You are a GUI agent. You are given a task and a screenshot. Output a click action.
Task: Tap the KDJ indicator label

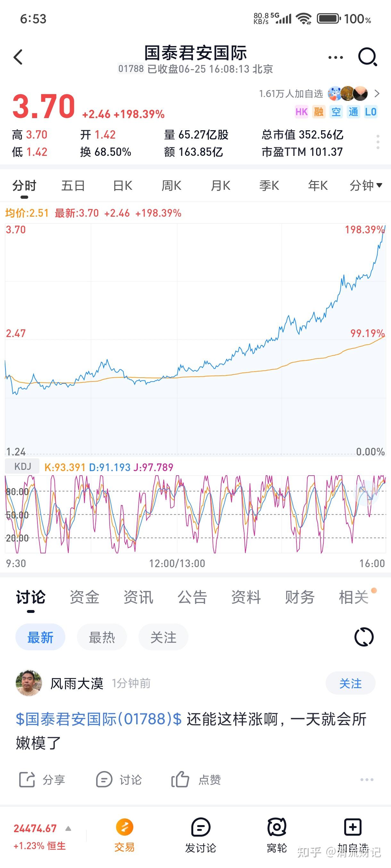[22, 467]
